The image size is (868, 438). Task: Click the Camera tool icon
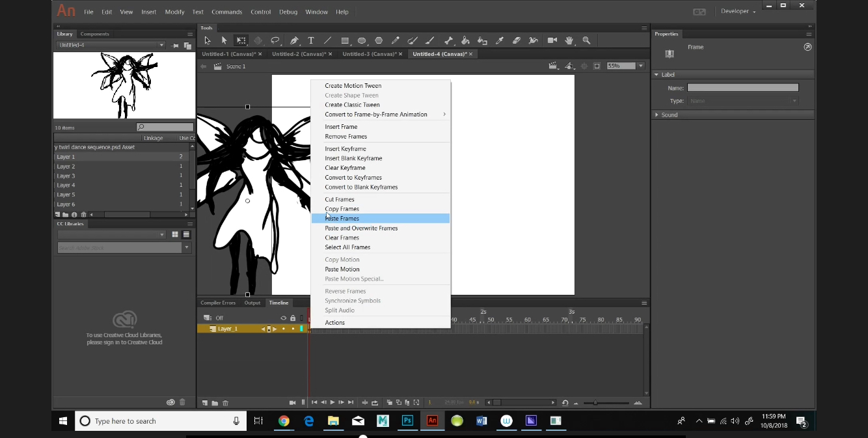[552, 40]
